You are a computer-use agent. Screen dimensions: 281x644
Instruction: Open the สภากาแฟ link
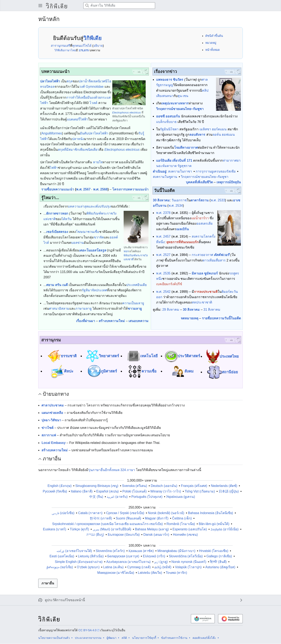[x=49, y=435]
